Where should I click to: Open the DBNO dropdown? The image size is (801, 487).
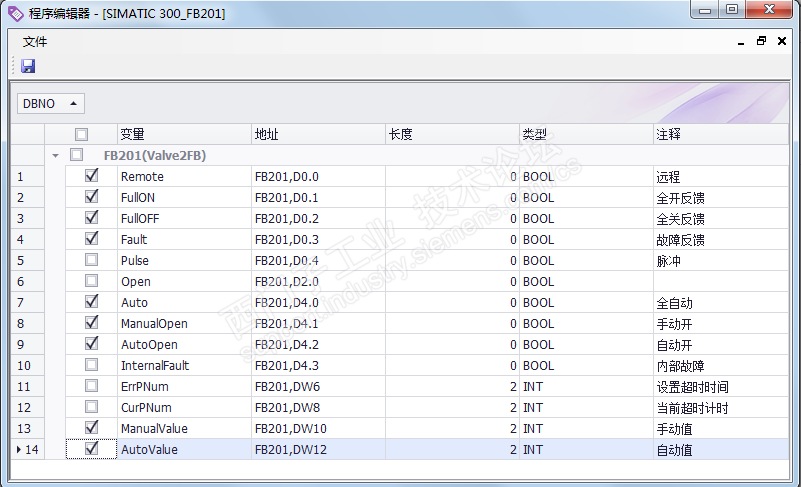coord(51,104)
